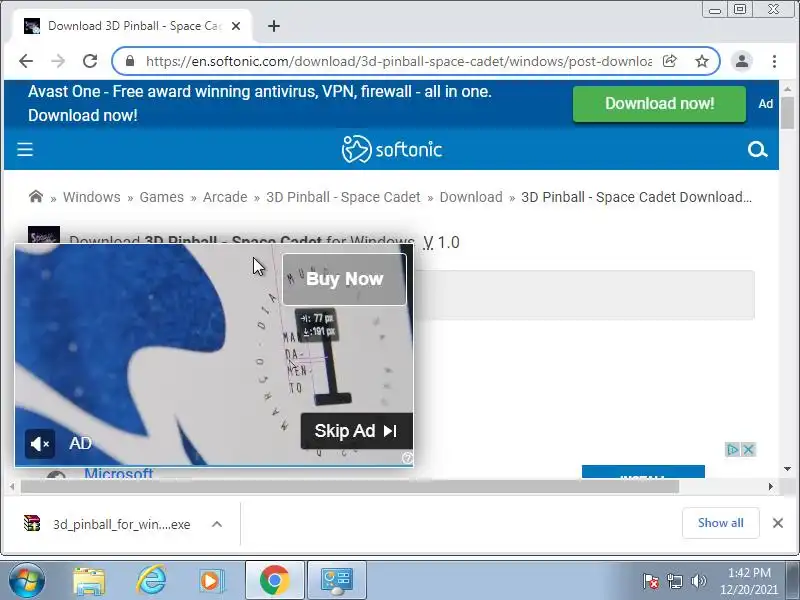Click the 3D Pinball app thumbnail icon

(44, 235)
